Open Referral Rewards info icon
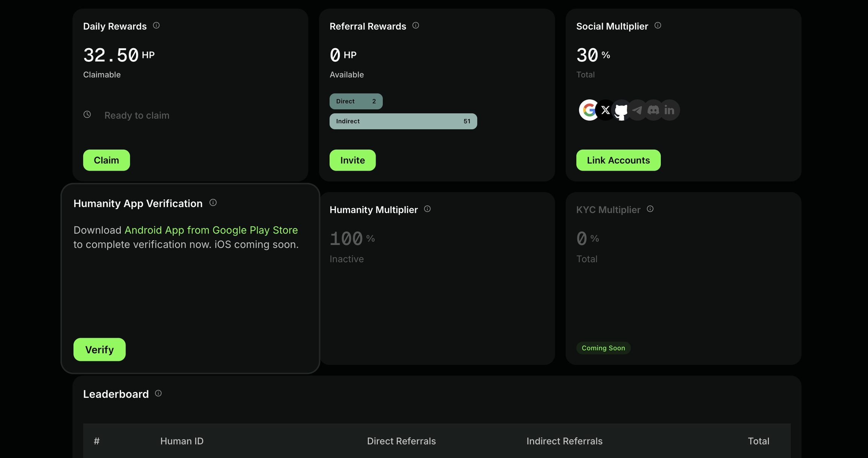 point(416,26)
